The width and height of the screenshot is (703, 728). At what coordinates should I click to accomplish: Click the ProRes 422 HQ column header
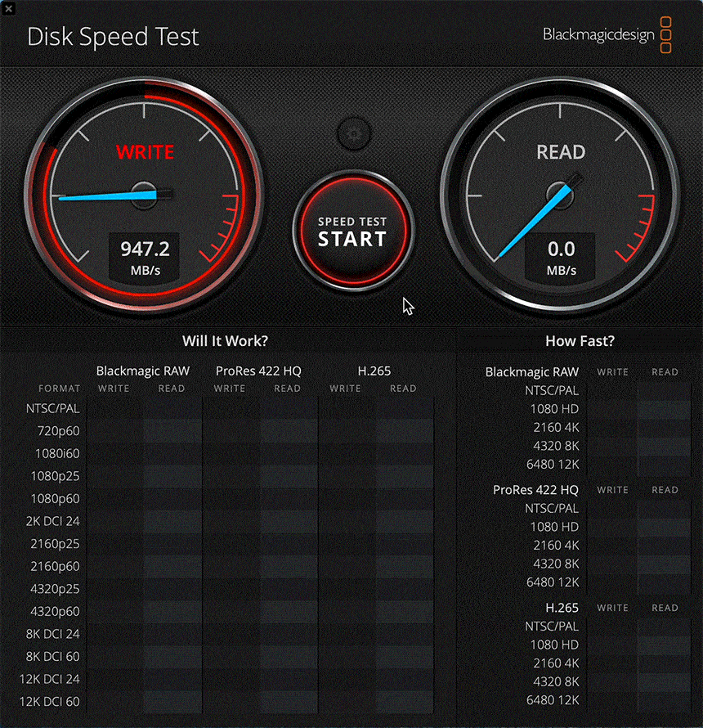coord(258,371)
